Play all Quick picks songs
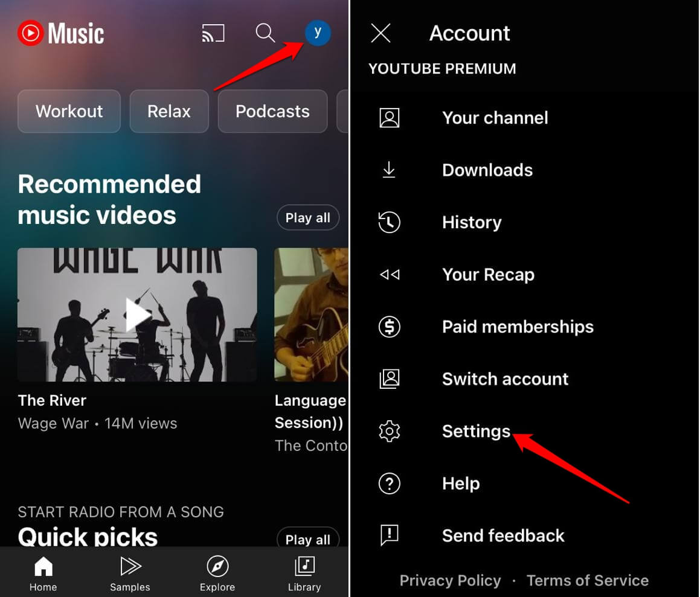 click(x=307, y=539)
